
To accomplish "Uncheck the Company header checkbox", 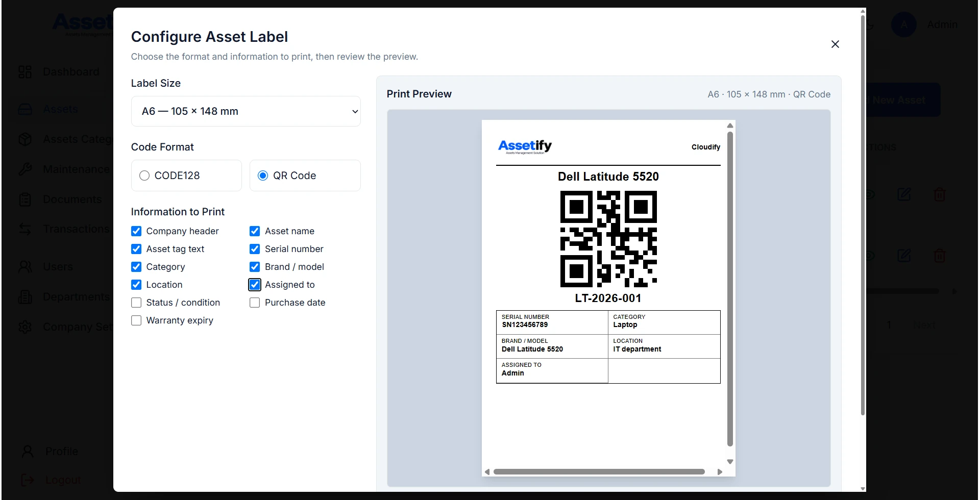I will [x=136, y=231].
